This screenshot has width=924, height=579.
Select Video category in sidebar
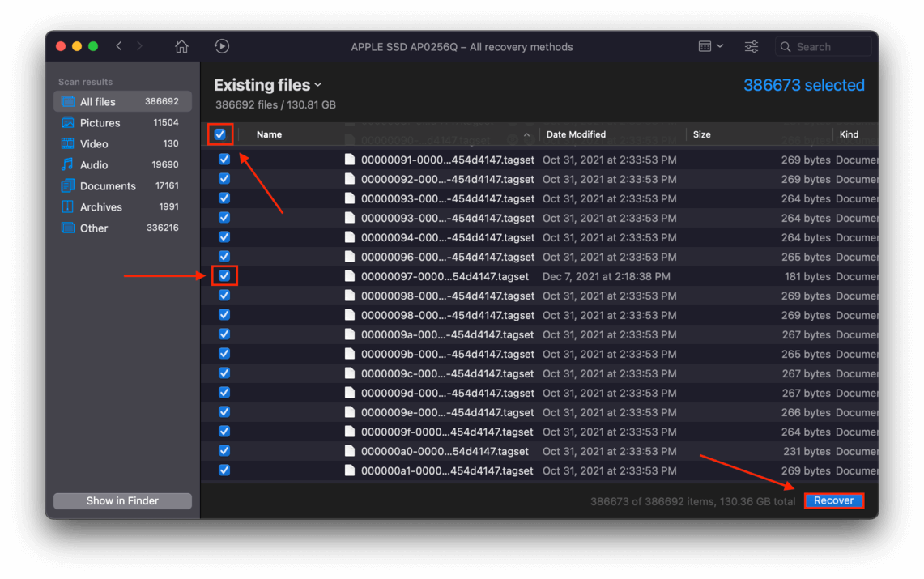point(122,143)
